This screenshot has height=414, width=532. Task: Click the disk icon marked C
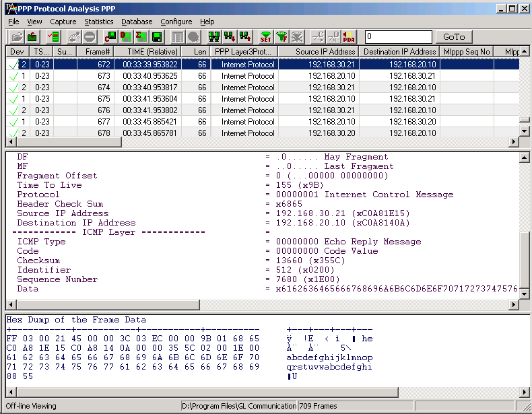tap(110, 36)
